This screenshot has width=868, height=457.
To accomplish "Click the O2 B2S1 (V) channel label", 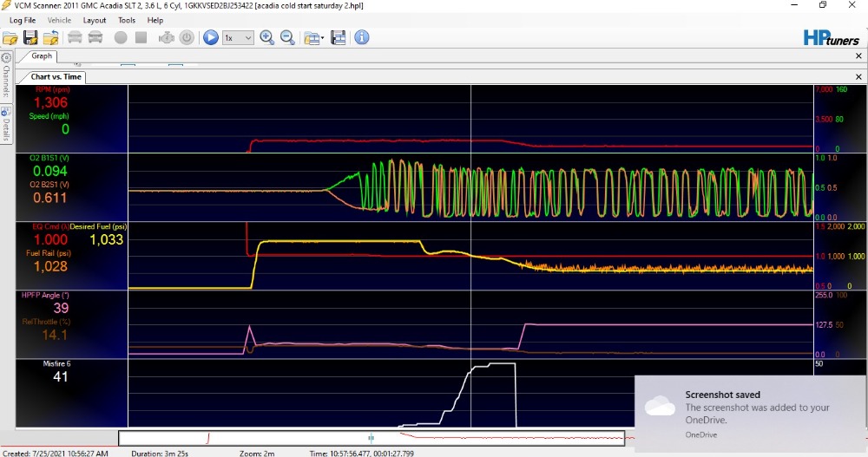I will (x=49, y=185).
